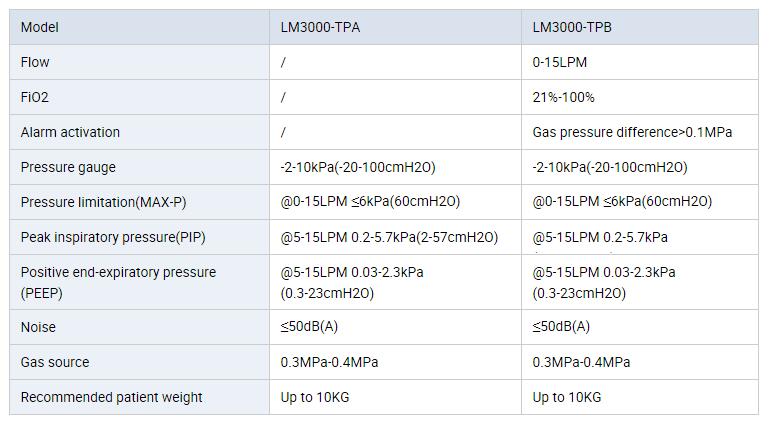Image resolution: width=774 pixels, height=429 pixels.
Task: Click the 0-15LPM flow value
Action: pos(560,62)
